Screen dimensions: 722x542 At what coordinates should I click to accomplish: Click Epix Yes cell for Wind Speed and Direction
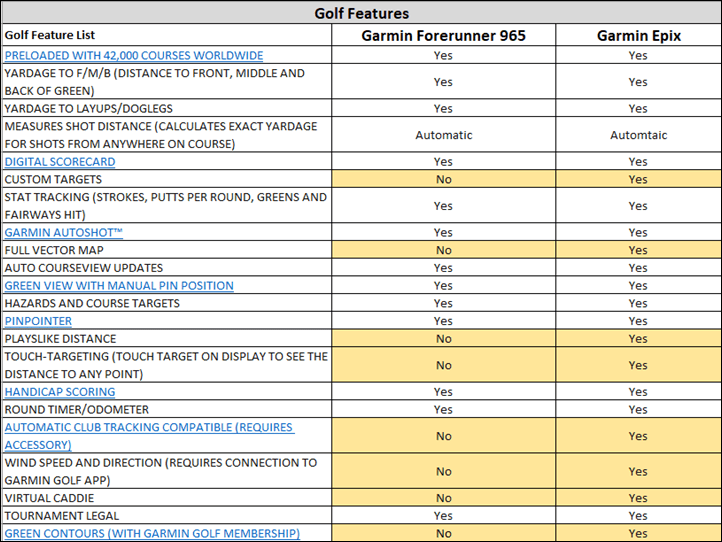(x=639, y=471)
